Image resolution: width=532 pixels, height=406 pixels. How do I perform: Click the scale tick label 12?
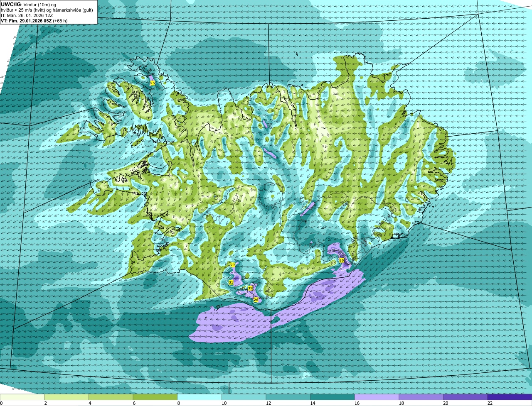(268, 403)
